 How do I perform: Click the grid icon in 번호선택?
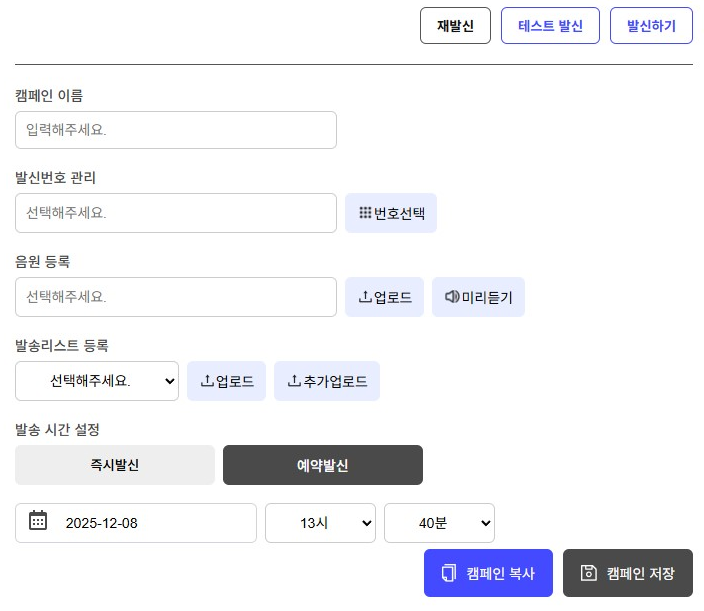(x=365, y=213)
